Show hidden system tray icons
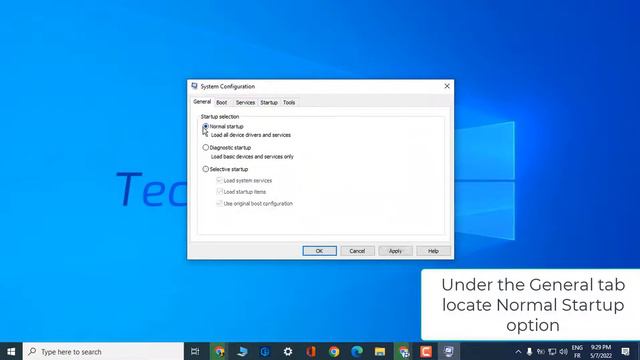640x360 pixels. pos(518,351)
